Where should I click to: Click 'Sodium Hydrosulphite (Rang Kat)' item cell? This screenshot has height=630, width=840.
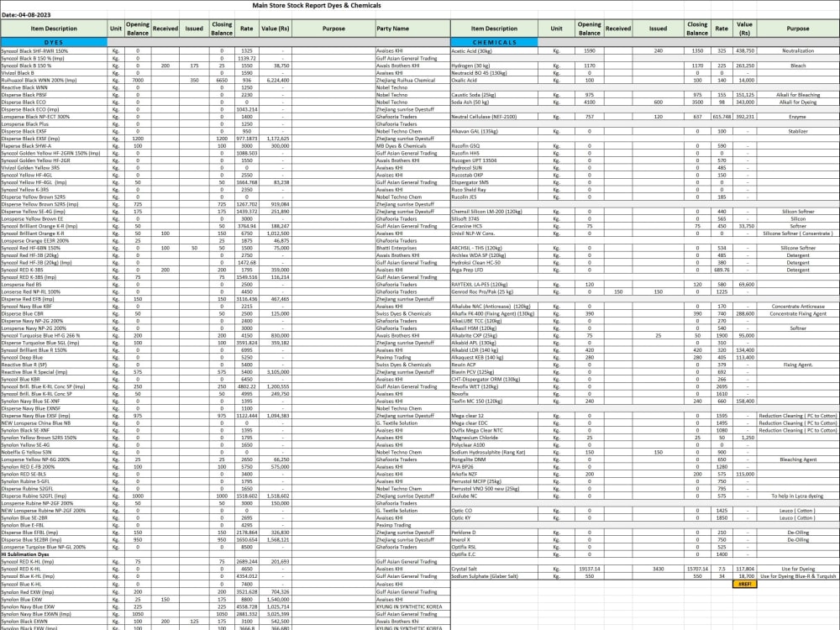pos(495,452)
